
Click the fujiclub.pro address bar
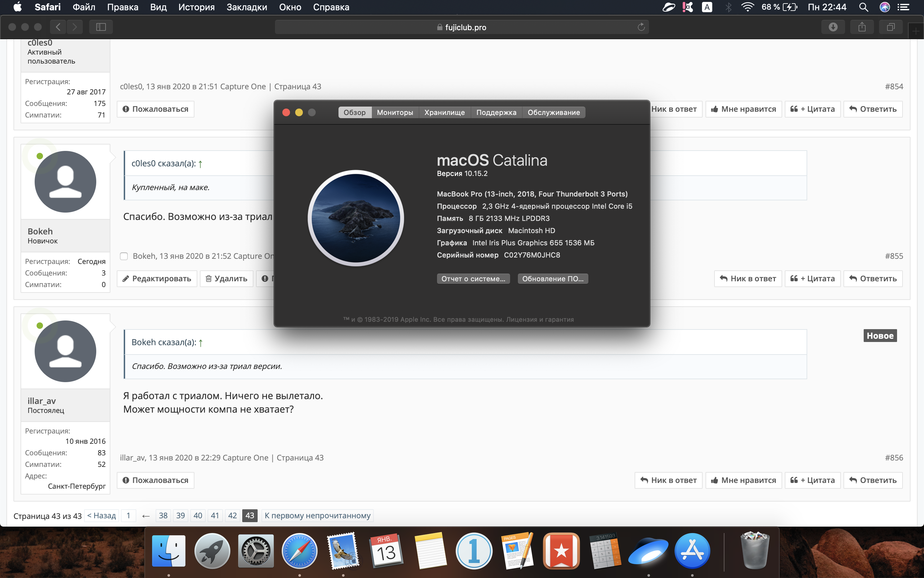[x=462, y=27]
